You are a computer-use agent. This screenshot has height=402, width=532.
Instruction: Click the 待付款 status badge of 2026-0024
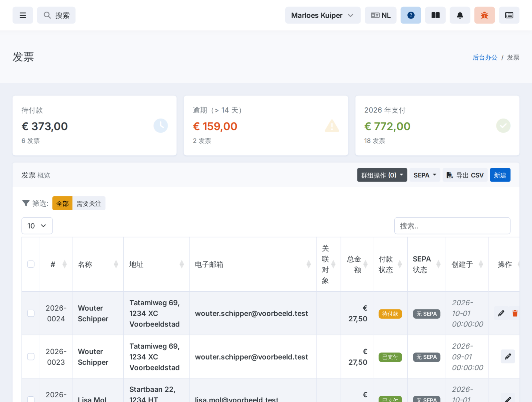point(390,314)
